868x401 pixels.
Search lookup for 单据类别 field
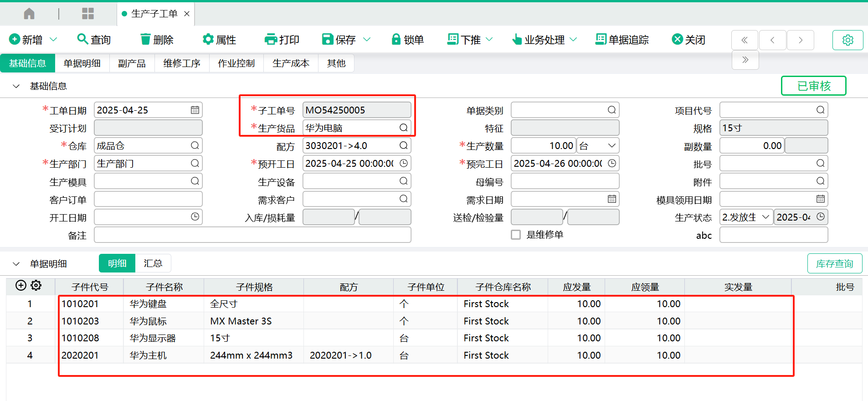612,110
